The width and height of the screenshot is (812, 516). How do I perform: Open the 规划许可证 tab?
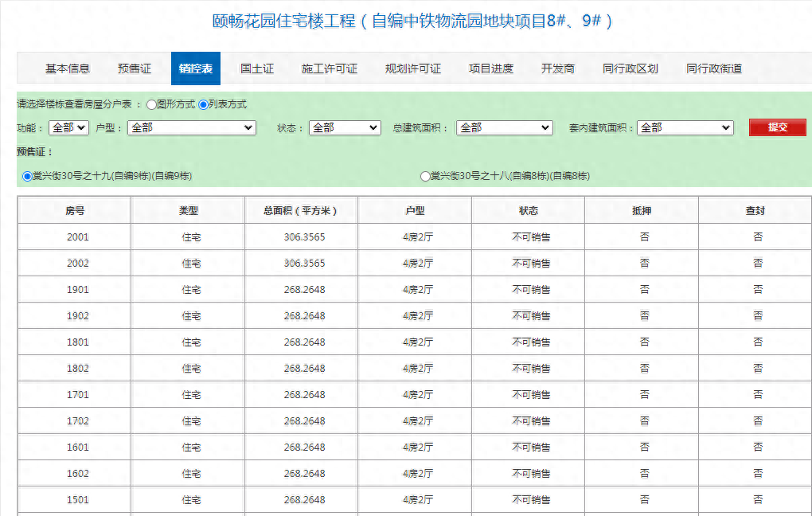414,68
